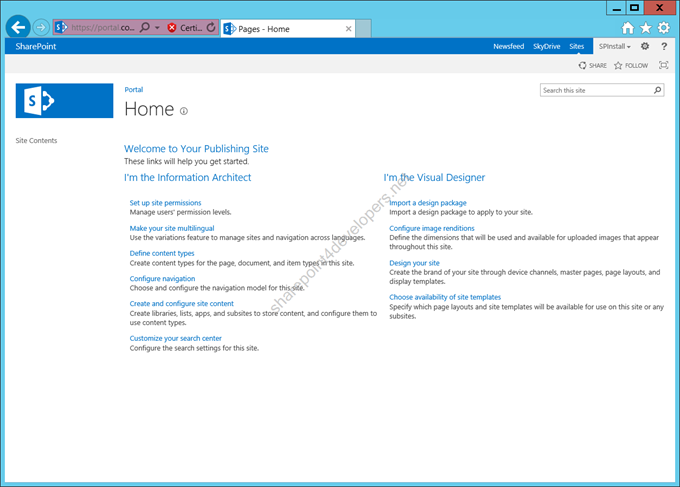Select the Pages - Home browser tab

(x=288, y=29)
